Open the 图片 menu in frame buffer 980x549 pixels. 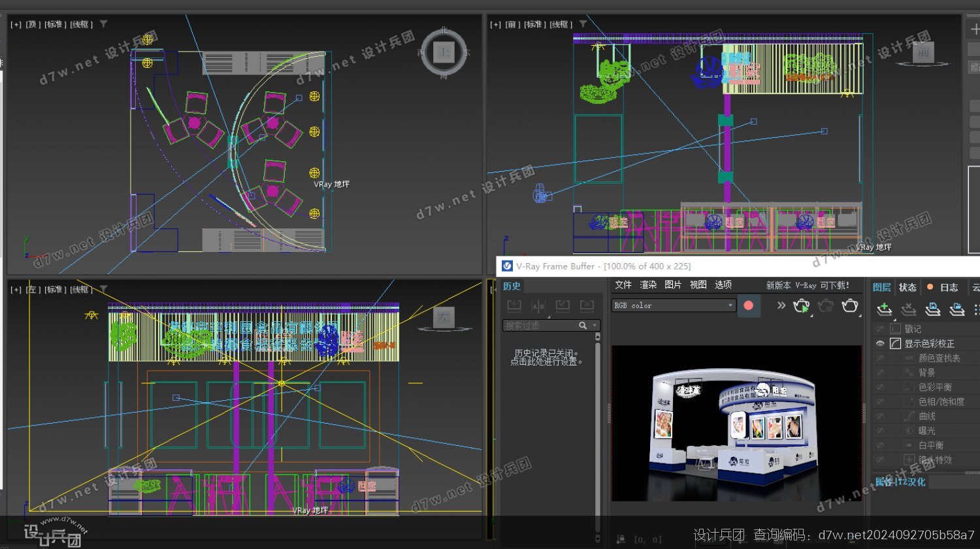(x=673, y=285)
